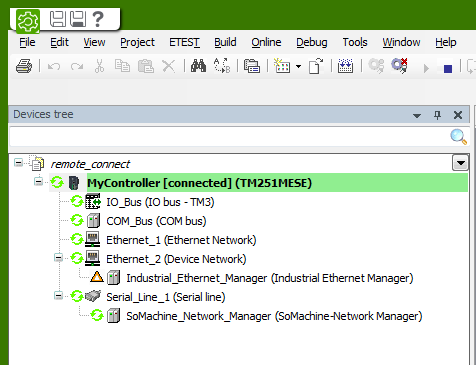Click the Undo toolbar arrow
Viewport: 476px width, 365px height.
[54, 66]
